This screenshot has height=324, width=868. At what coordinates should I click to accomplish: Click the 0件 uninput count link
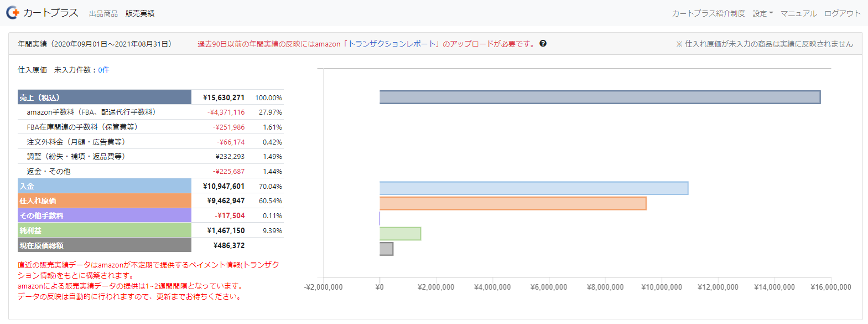(x=103, y=70)
